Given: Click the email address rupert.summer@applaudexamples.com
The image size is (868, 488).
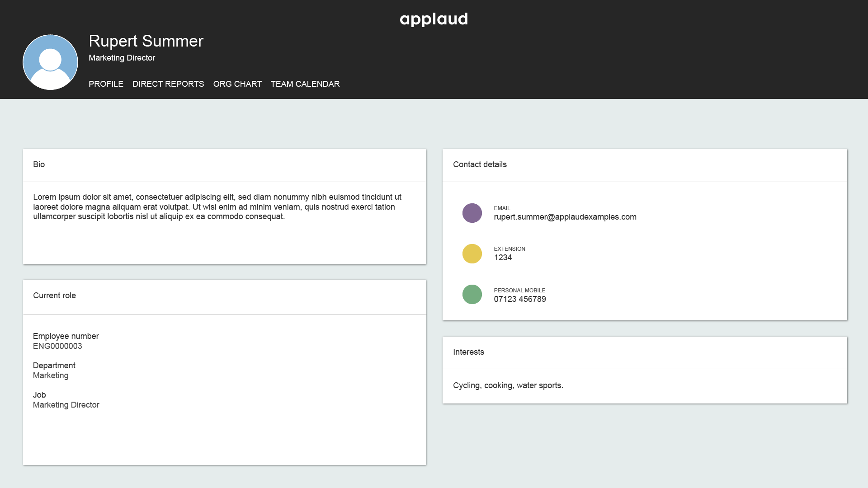Looking at the screenshot, I should (x=565, y=217).
